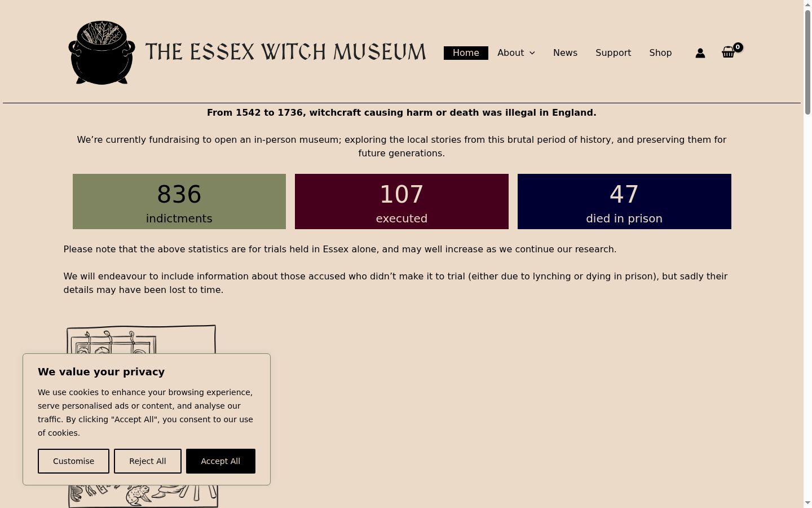Image resolution: width=812 pixels, height=508 pixels.
Task: Click the 'We value your privacy' heading
Action: click(101, 372)
